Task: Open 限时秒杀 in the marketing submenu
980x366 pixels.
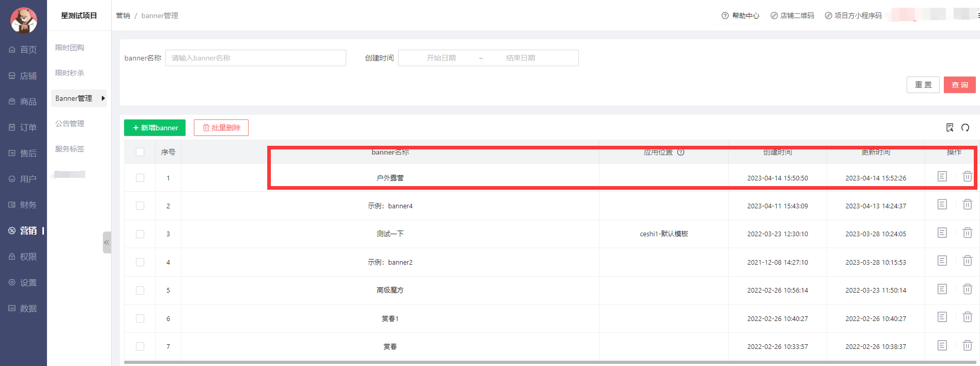Action: click(70, 73)
